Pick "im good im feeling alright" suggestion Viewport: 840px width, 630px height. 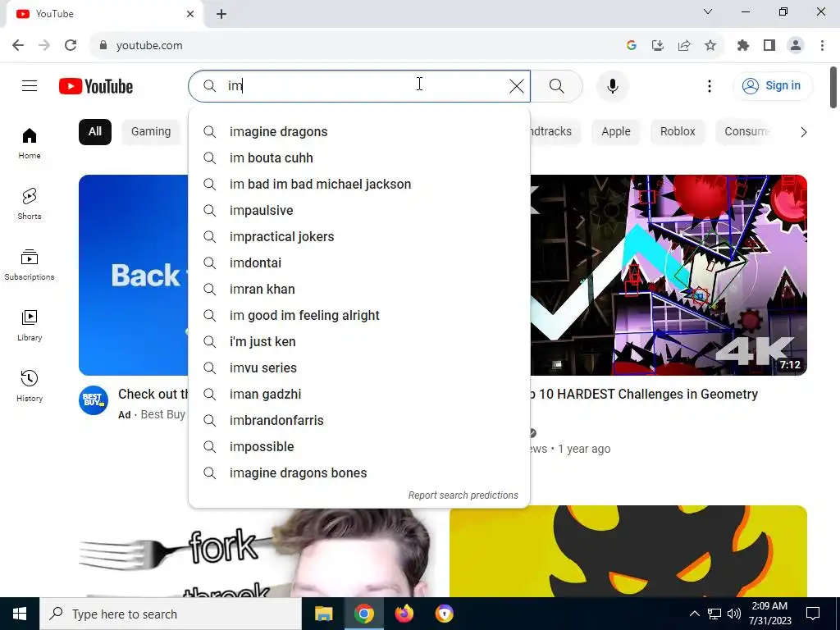point(359,316)
